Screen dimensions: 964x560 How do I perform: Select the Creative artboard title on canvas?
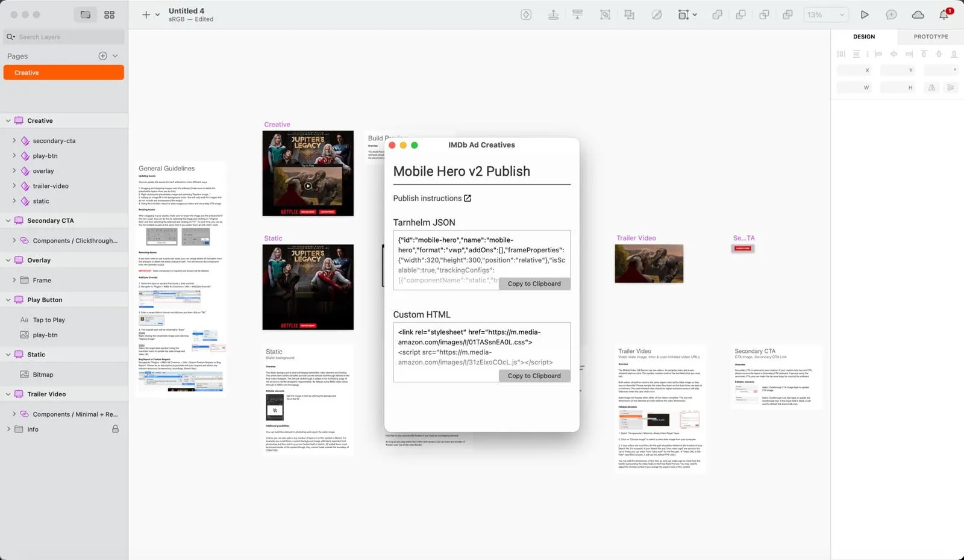[x=277, y=125]
